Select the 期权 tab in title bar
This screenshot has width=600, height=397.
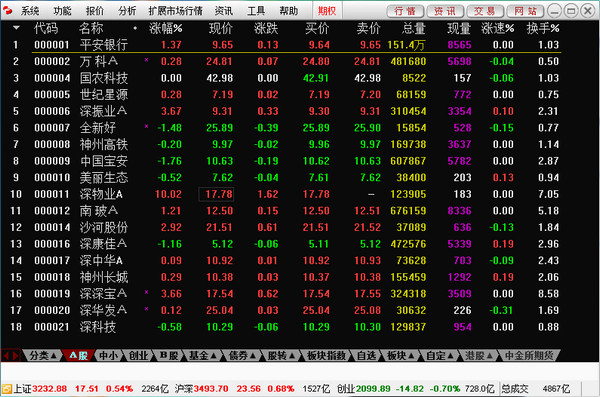327,11
